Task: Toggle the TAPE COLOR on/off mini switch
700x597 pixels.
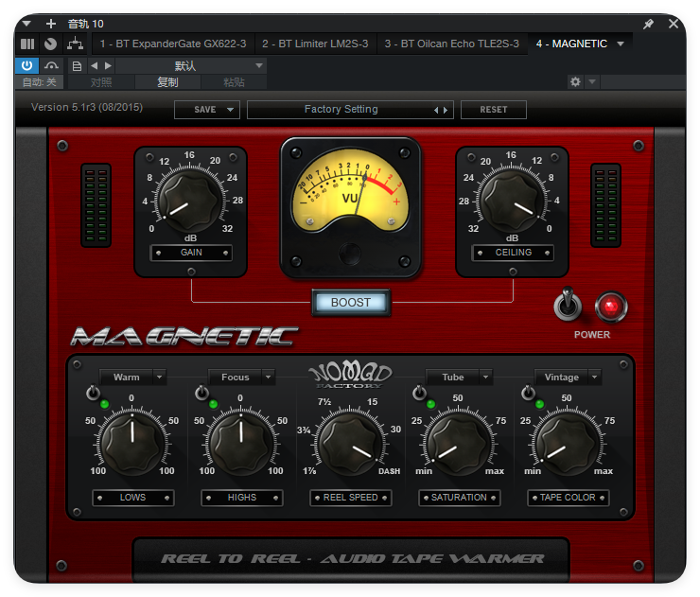Action: (x=528, y=393)
